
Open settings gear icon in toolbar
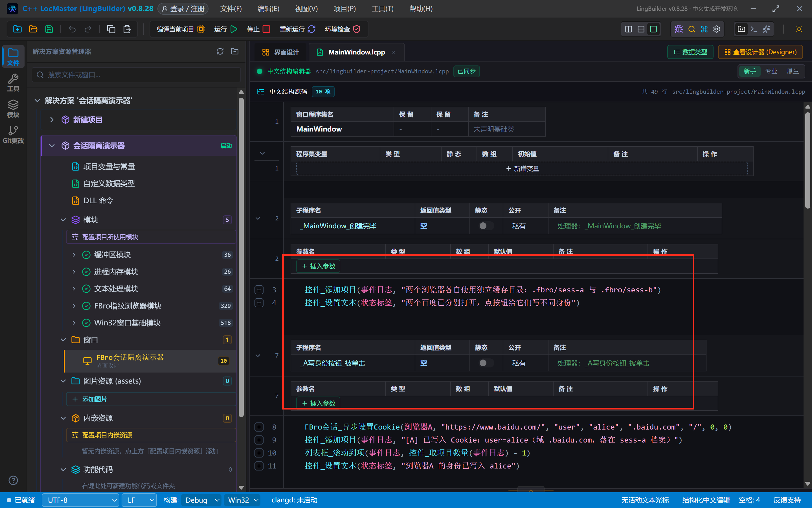click(x=717, y=29)
